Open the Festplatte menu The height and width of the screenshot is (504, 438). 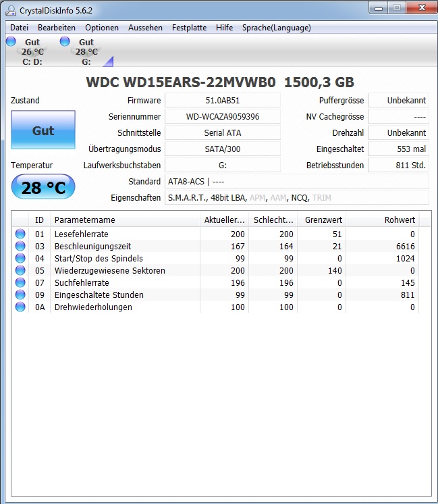tap(189, 28)
